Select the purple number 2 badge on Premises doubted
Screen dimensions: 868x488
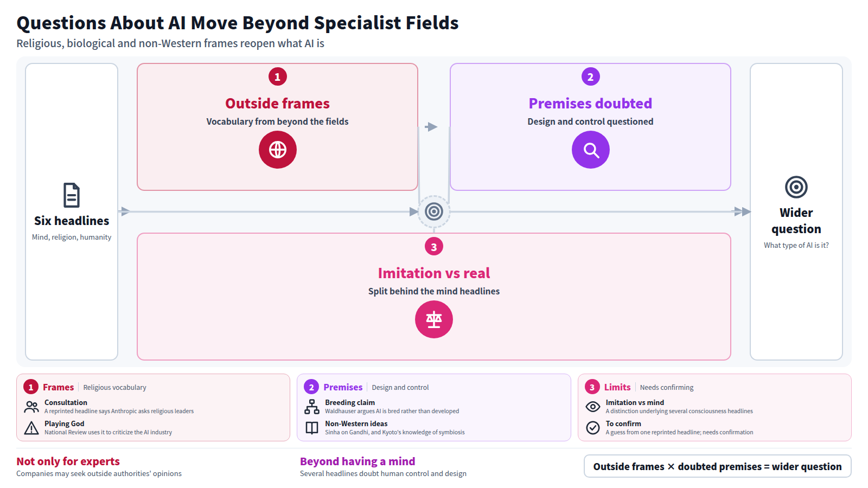coord(591,76)
